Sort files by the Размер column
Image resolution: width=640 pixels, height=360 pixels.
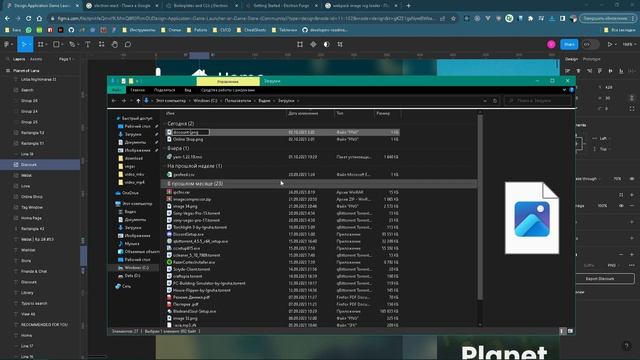[x=384, y=113]
